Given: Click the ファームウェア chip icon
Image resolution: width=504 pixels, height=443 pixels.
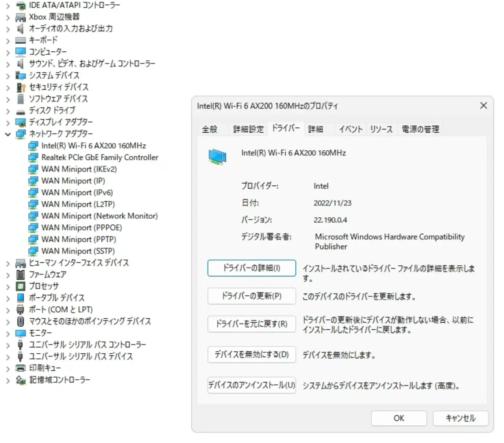Looking at the screenshot, I should click(x=20, y=275).
